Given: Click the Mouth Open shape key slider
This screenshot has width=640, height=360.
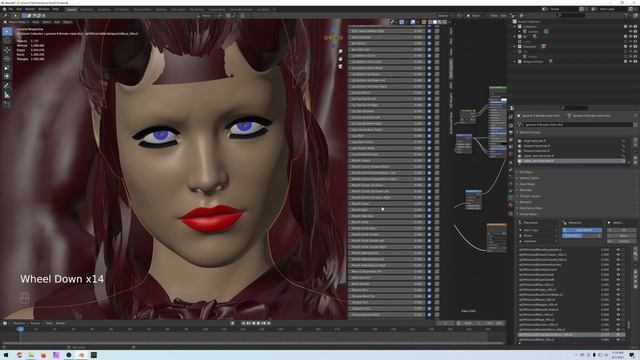Looking at the screenshot, I should tap(387, 210).
